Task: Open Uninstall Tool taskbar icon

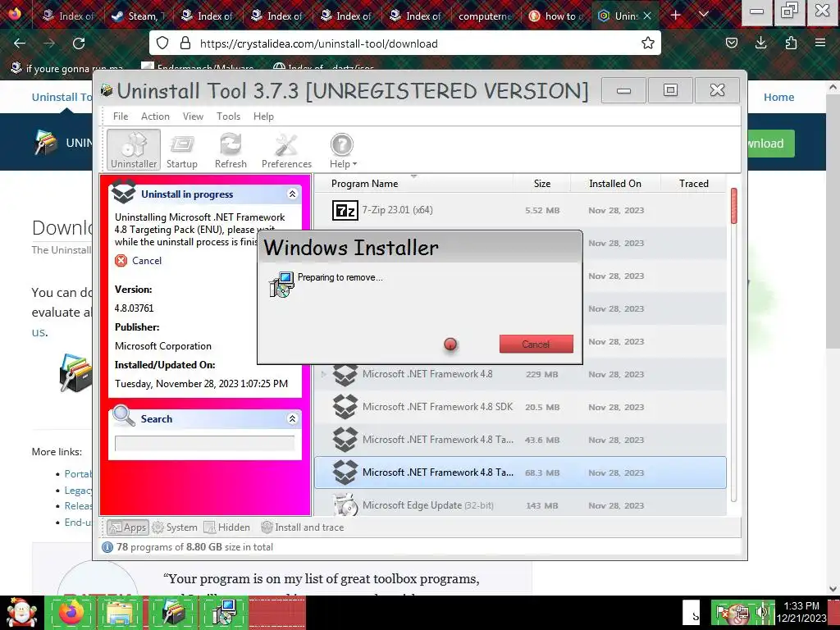Action: [173, 613]
